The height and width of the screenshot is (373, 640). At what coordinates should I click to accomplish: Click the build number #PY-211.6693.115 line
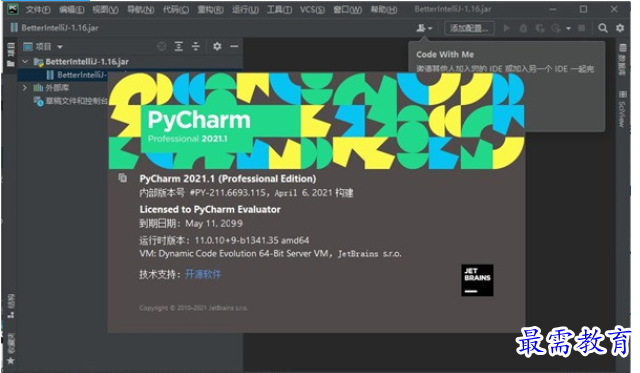(246, 193)
